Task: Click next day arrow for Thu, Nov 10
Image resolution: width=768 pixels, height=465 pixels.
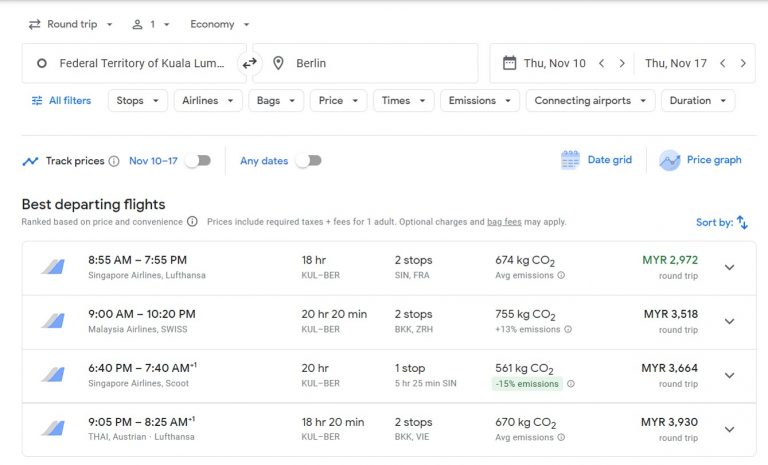Action: pyautogui.click(x=622, y=63)
